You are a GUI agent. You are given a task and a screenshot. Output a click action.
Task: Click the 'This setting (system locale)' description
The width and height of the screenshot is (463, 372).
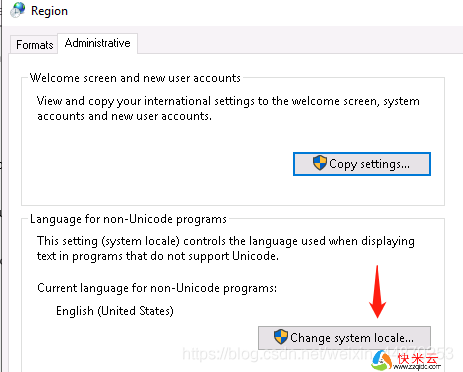click(226, 248)
